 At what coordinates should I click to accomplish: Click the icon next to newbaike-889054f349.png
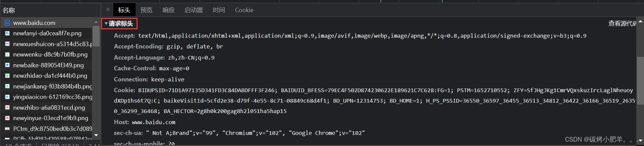(x=7, y=65)
